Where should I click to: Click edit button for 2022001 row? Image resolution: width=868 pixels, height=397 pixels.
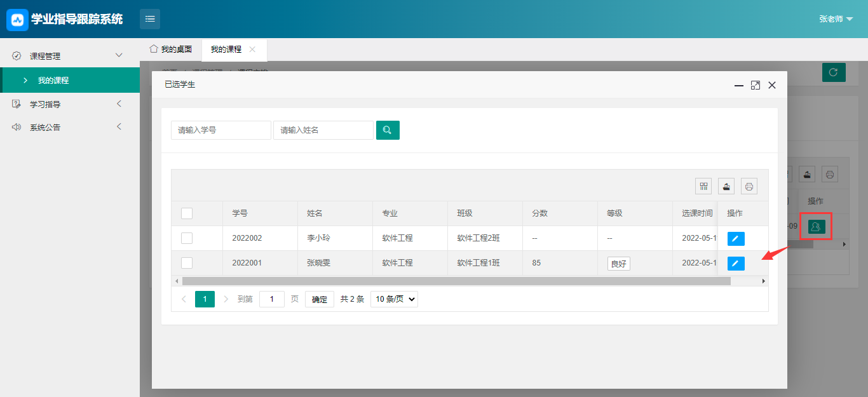pyautogui.click(x=736, y=264)
